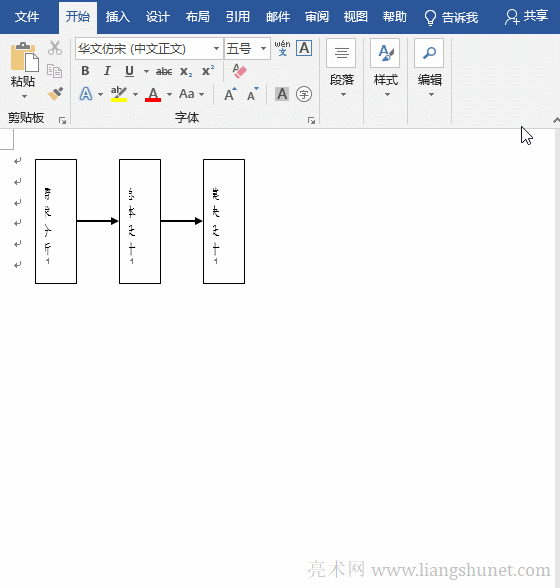Screen dimensions: 560x588
Task: Toggle Italic formatting
Action: point(107,71)
